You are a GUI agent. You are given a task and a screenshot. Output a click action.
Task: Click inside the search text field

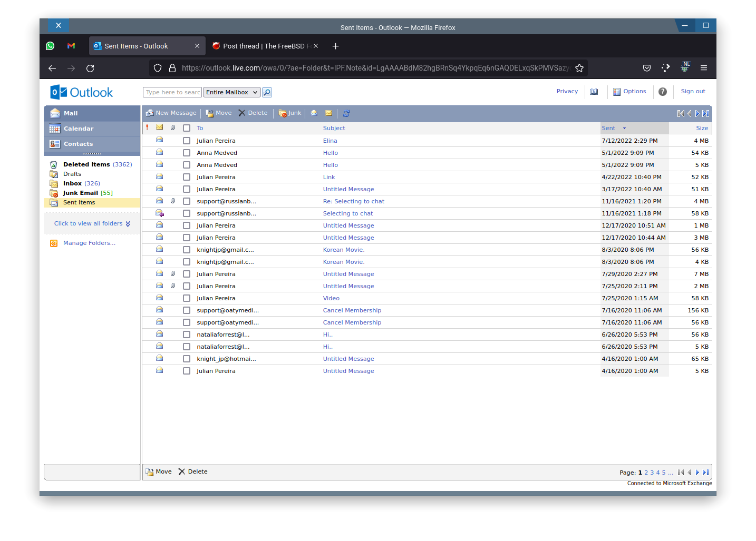pos(172,93)
